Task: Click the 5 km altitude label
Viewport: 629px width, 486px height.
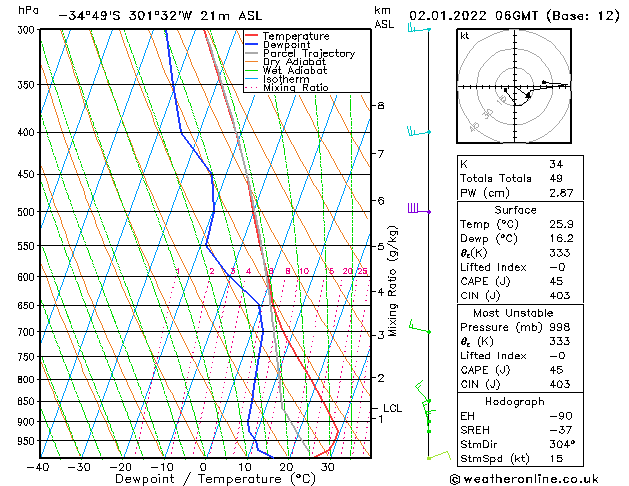Action: 381,246
